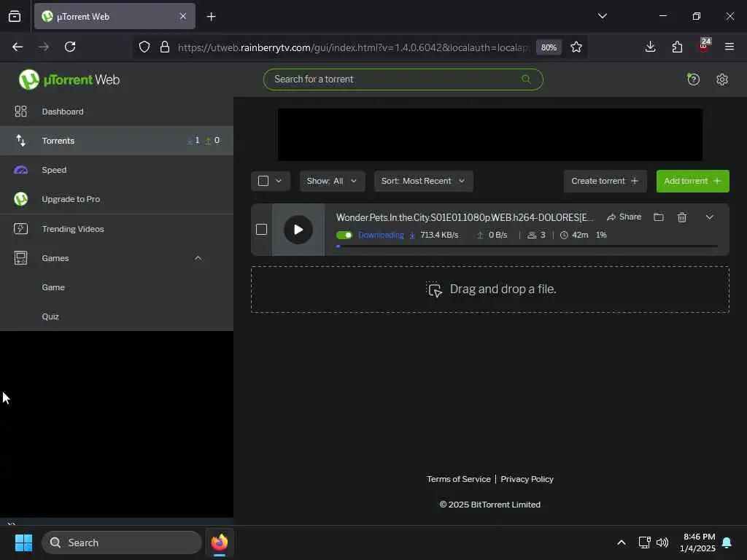Open the Terms of Service link

click(458, 479)
